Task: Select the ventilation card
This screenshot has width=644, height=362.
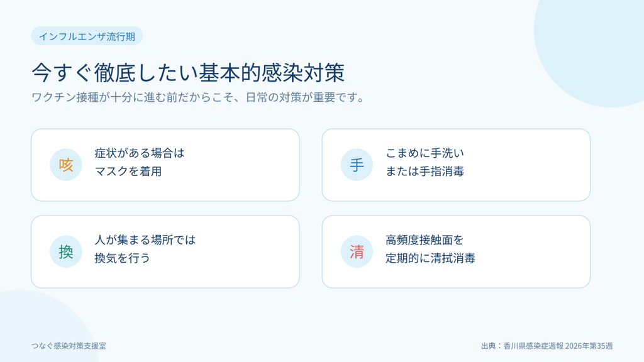Action: (165, 252)
